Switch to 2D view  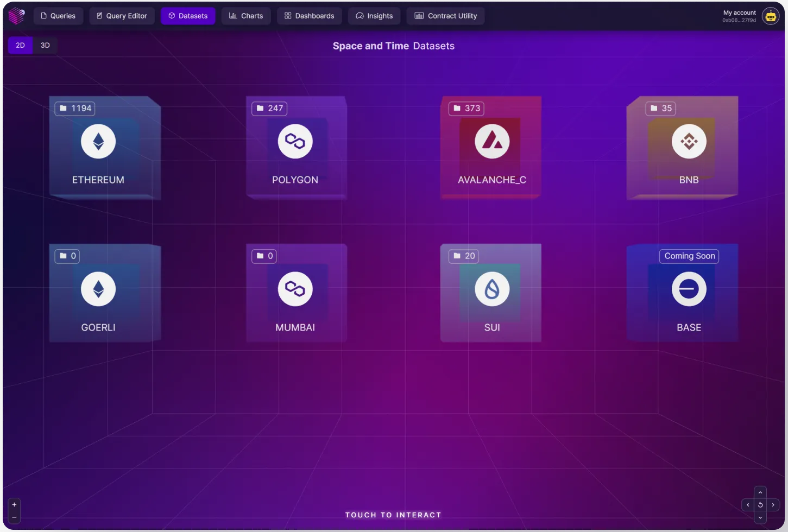[x=20, y=45]
